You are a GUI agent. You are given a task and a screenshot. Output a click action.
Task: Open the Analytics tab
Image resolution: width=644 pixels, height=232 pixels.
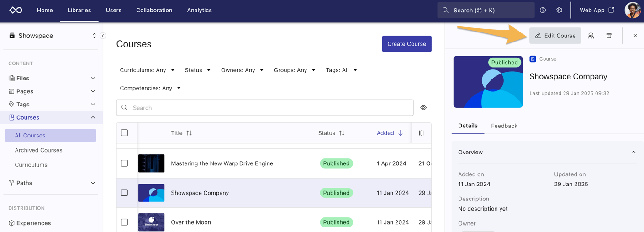(x=200, y=10)
